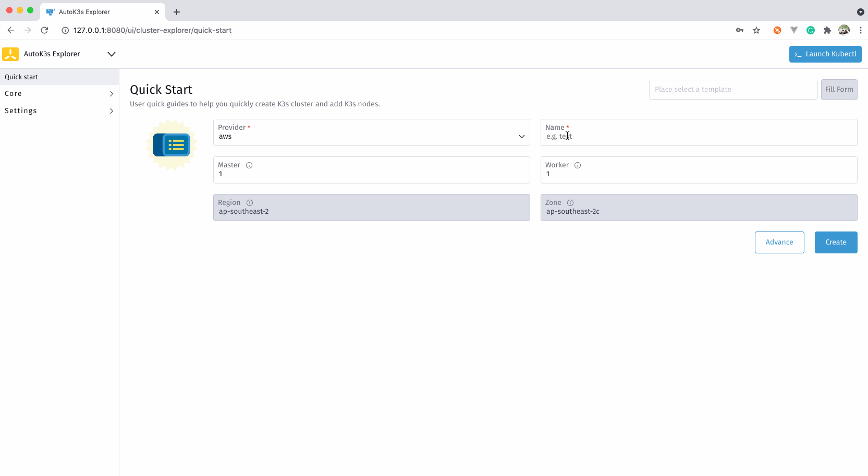Bookmark this page with star
The image size is (868, 476).
pos(756,30)
